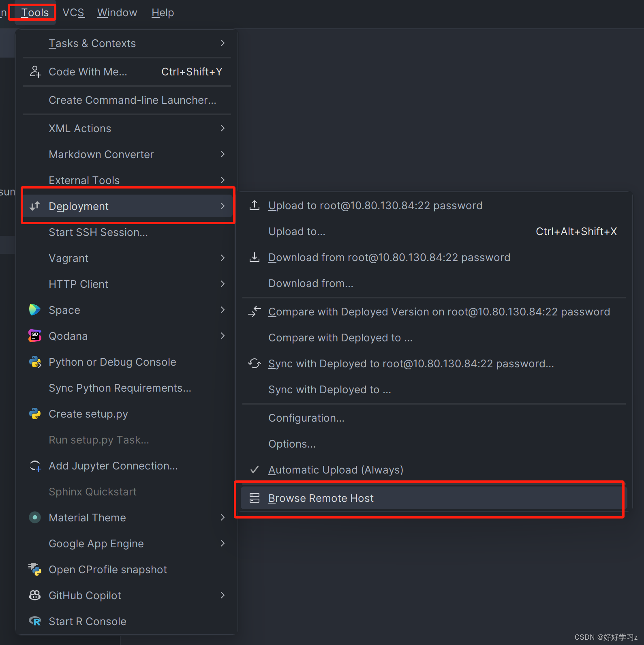Viewport: 644px width, 645px height.
Task: Select Start SSH Session...
Action: 127,232
